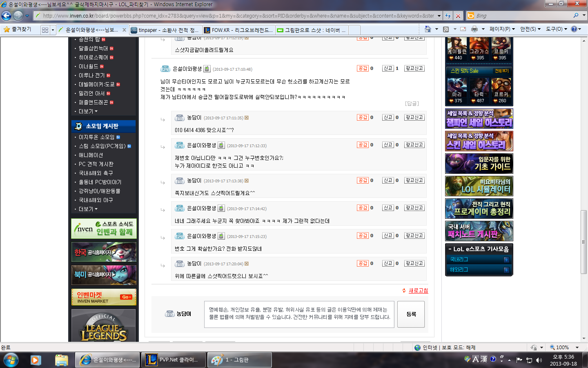Switch to the FOW.KR browser tab
Screen dimensions: 588x368
click(x=238, y=30)
